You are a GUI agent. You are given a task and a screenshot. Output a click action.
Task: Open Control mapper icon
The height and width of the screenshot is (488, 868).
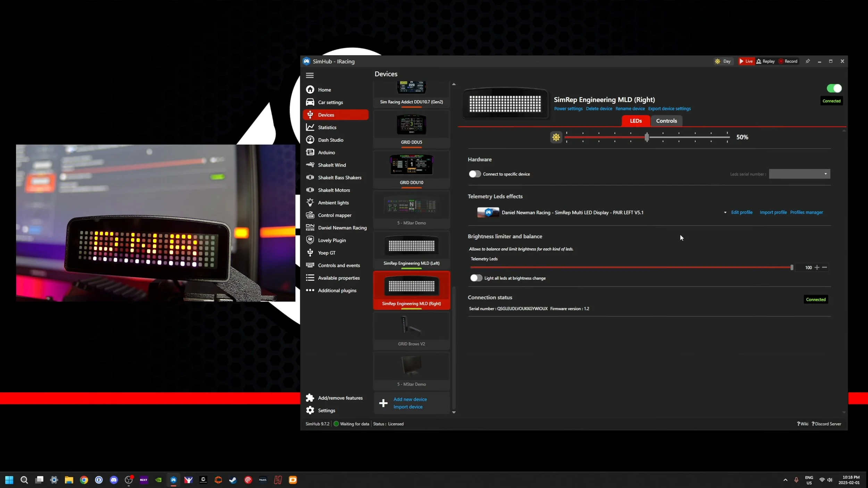coord(310,215)
